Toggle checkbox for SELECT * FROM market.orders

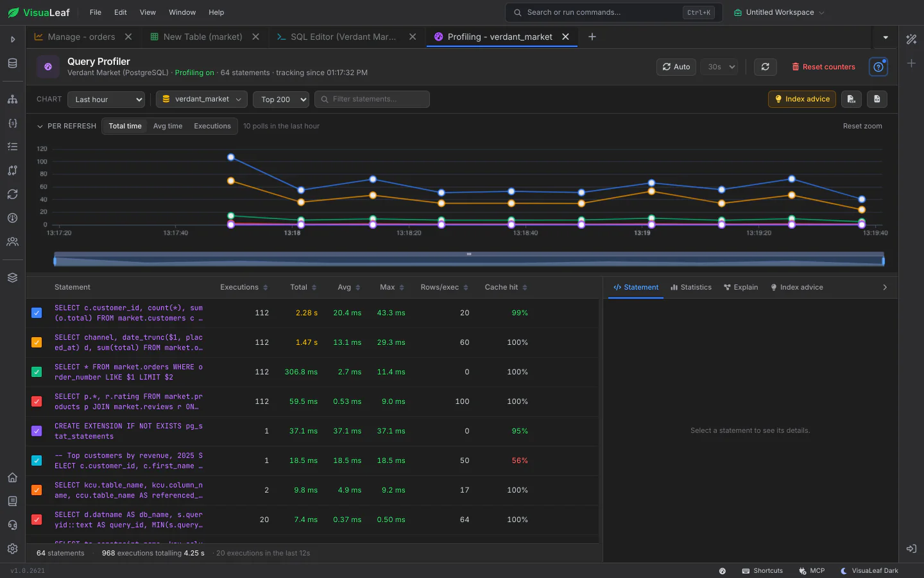37,372
